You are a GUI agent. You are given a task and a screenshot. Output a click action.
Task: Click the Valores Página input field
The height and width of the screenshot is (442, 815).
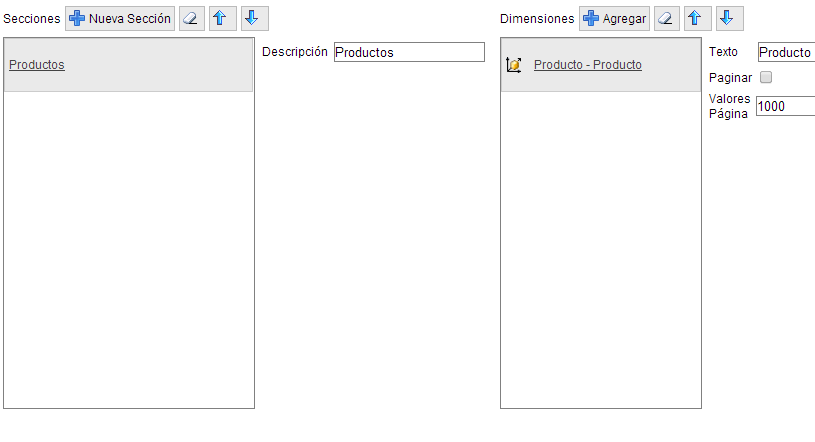[785, 107]
